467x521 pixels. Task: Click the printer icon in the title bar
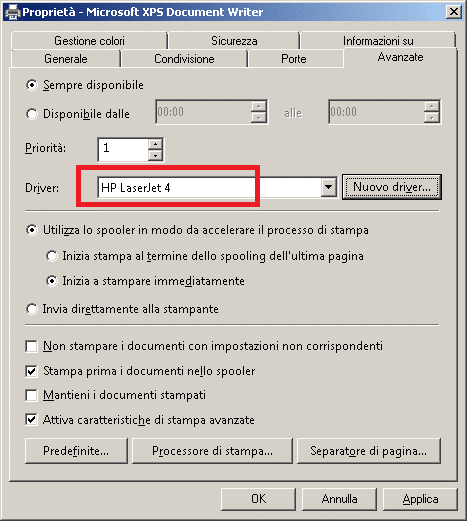[x=12, y=12]
